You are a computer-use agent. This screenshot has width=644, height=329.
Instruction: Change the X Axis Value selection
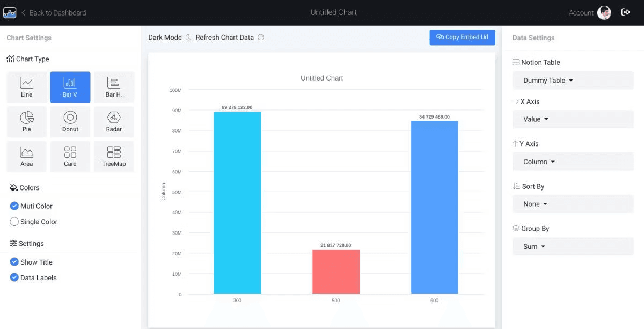573,119
